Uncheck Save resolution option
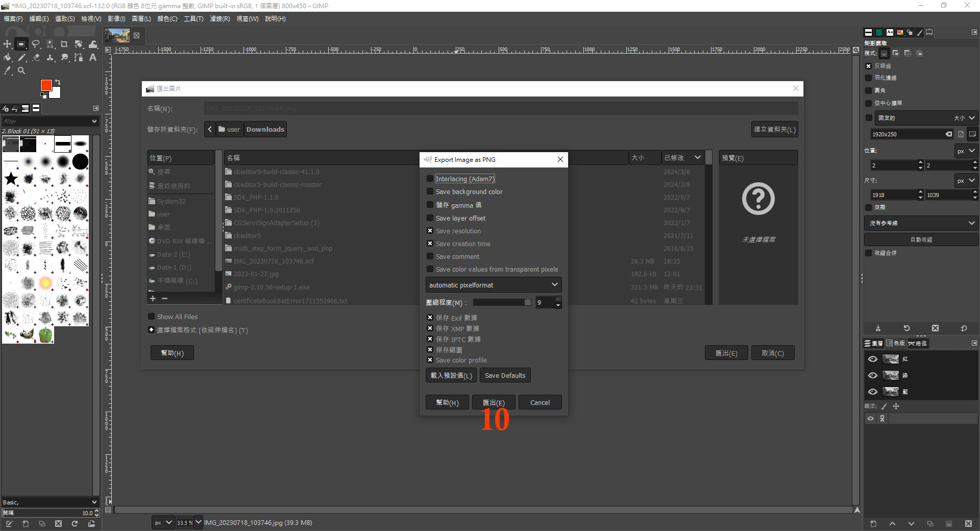Image resolution: width=980 pixels, height=531 pixels. pos(430,231)
